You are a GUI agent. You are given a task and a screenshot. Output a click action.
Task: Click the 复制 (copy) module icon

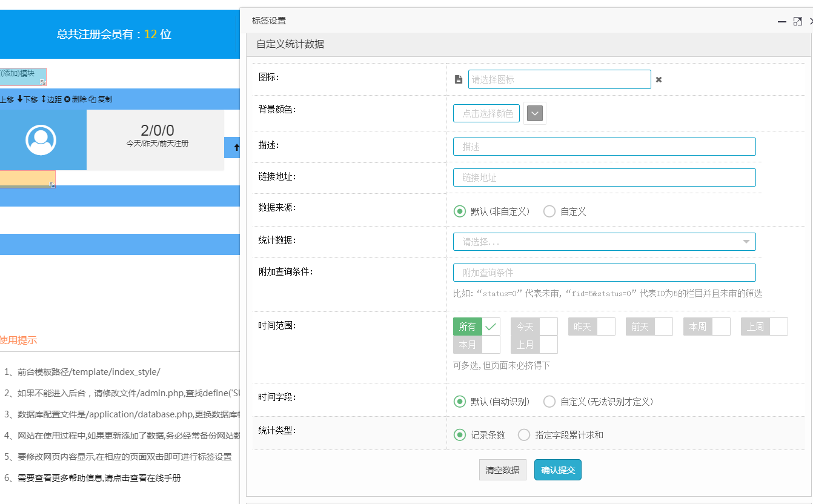point(92,99)
